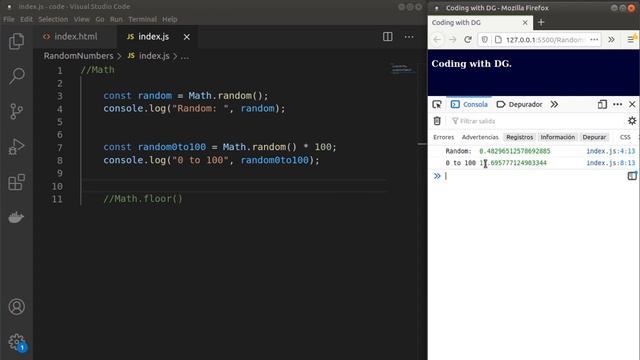640x360 pixels.
Task: Open the page actions menu in the address bar
Action: [594, 40]
